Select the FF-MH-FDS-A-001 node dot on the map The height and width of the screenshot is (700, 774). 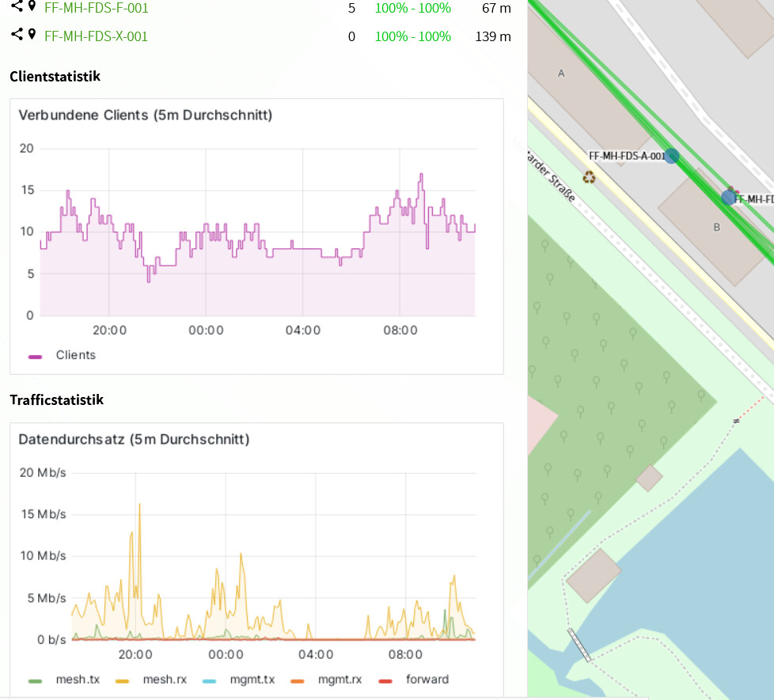(671, 156)
